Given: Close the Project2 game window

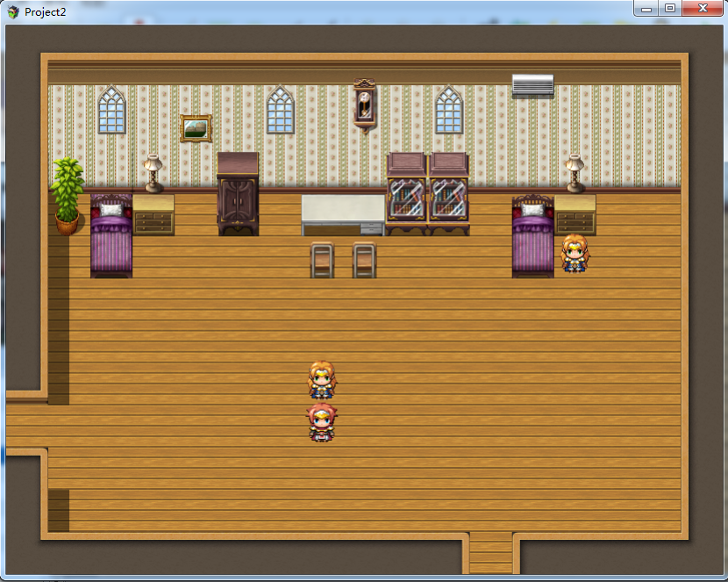Looking at the screenshot, I should pyautogui.click(x=703, y=9).
